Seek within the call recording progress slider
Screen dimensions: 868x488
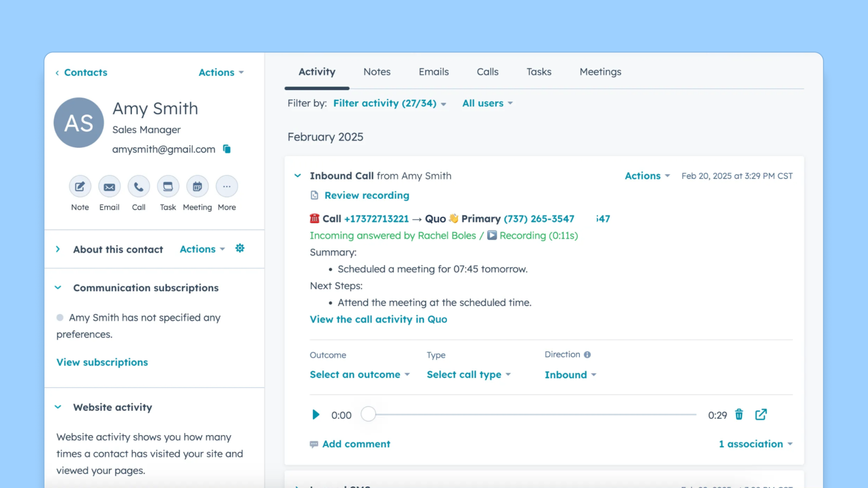click(x=529, y=415)
